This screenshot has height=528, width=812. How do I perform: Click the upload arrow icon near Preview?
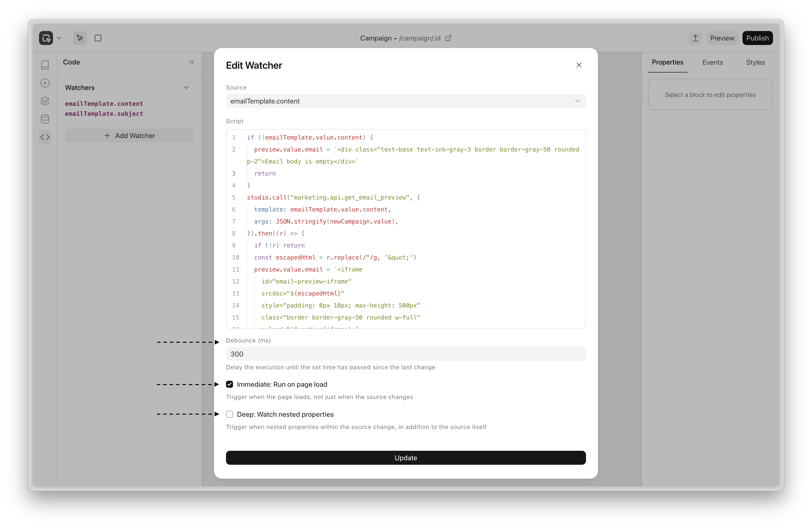coord(695,38)
